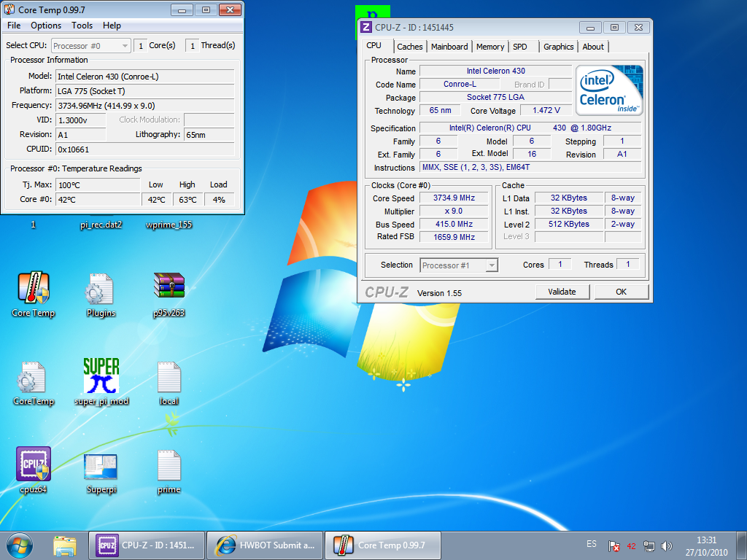Click the Rated FSB 1659.9 MHz value

454,237
